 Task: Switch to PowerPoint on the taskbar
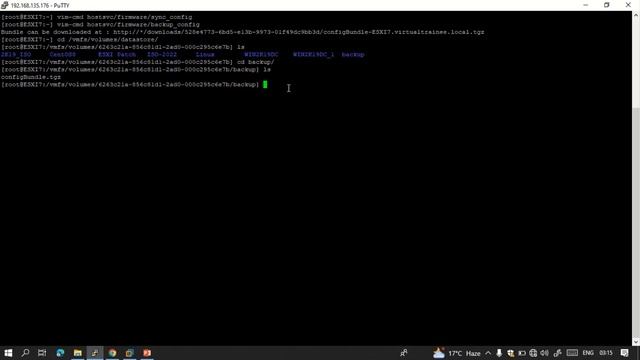coord(147,353)
